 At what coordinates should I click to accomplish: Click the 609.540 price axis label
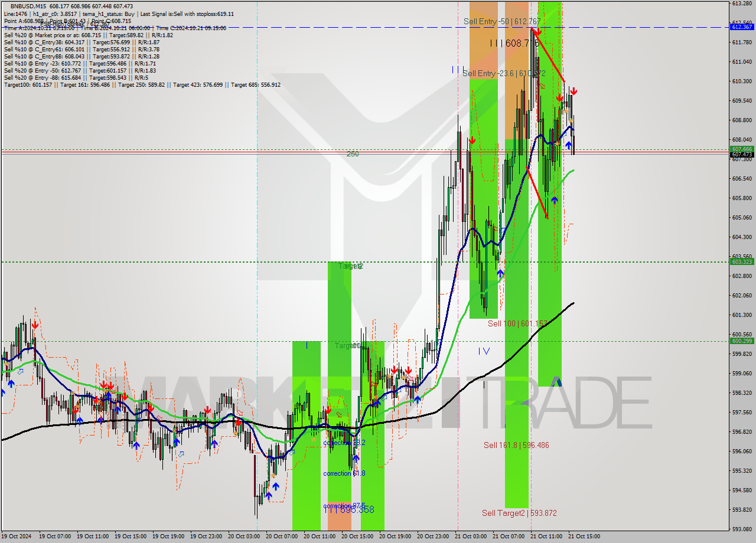(742, 100)
